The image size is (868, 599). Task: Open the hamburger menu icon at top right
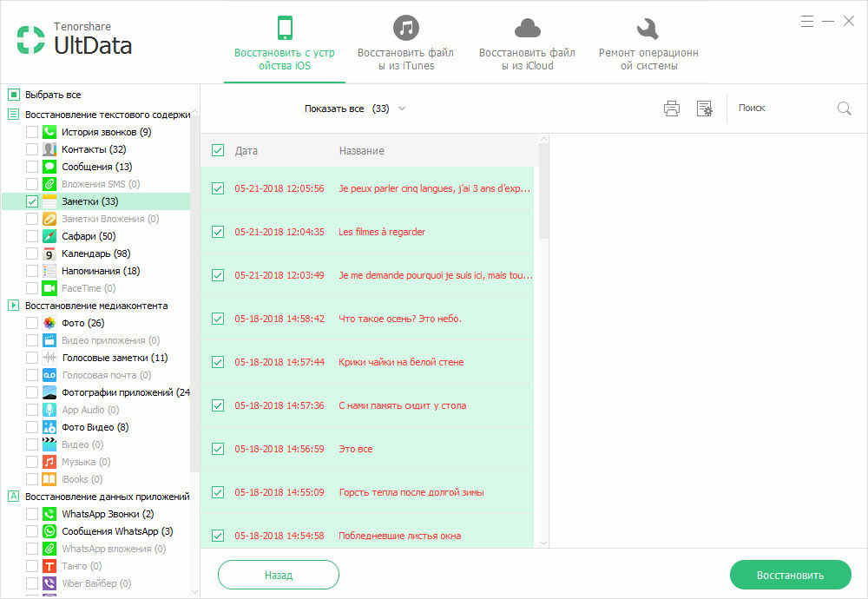[807, 22]
